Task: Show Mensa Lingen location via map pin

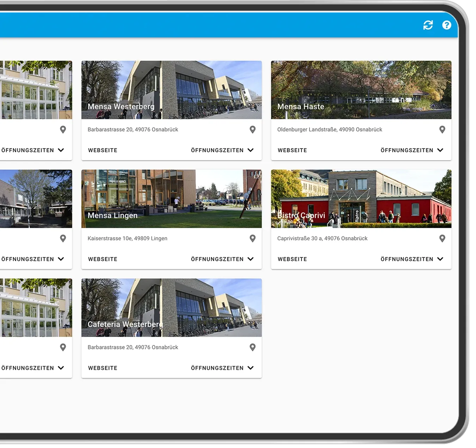Action: 252,238
